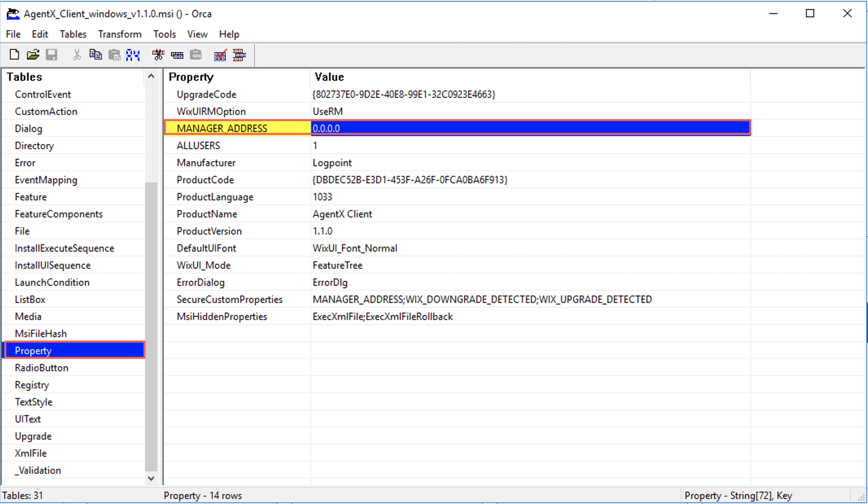This screenshot has height=504, width=868.
Task: Click the ProductVersion value cell 1.1.0
Action: 322,231
